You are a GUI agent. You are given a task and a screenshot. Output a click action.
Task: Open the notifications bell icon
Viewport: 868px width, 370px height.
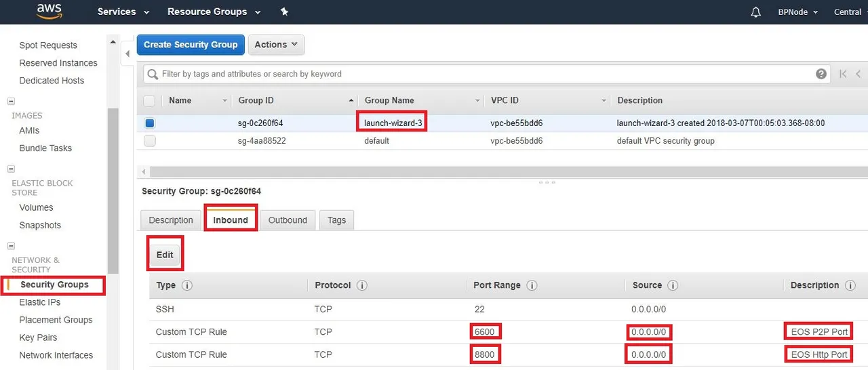click(755, 12)
